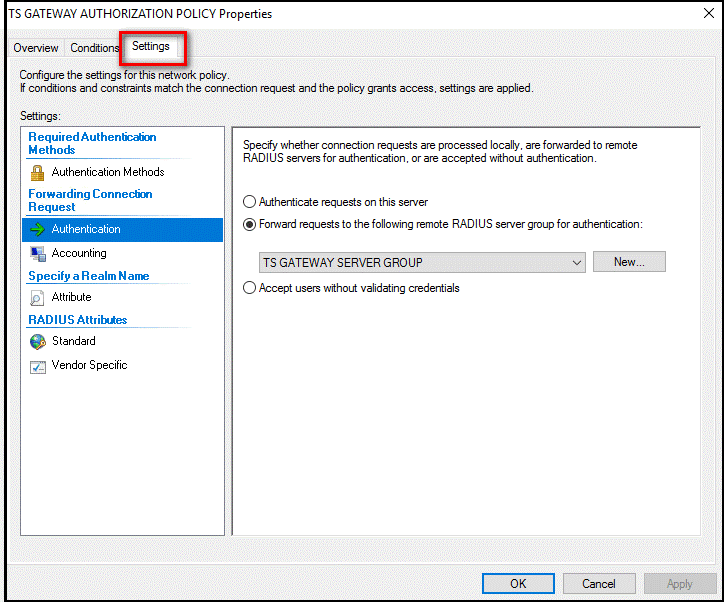Viewport: 724px width, 602px height.
Task: Click the New... button
Action: coord(629,262)
